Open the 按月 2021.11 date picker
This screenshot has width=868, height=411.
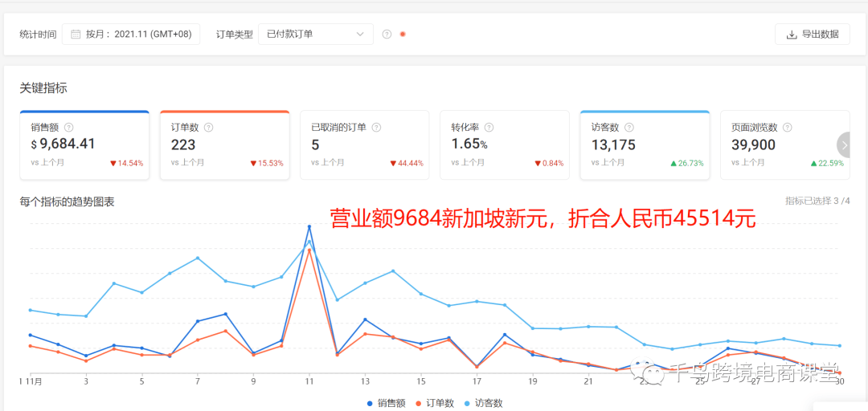pyautogui.click(x=131, y=35)
